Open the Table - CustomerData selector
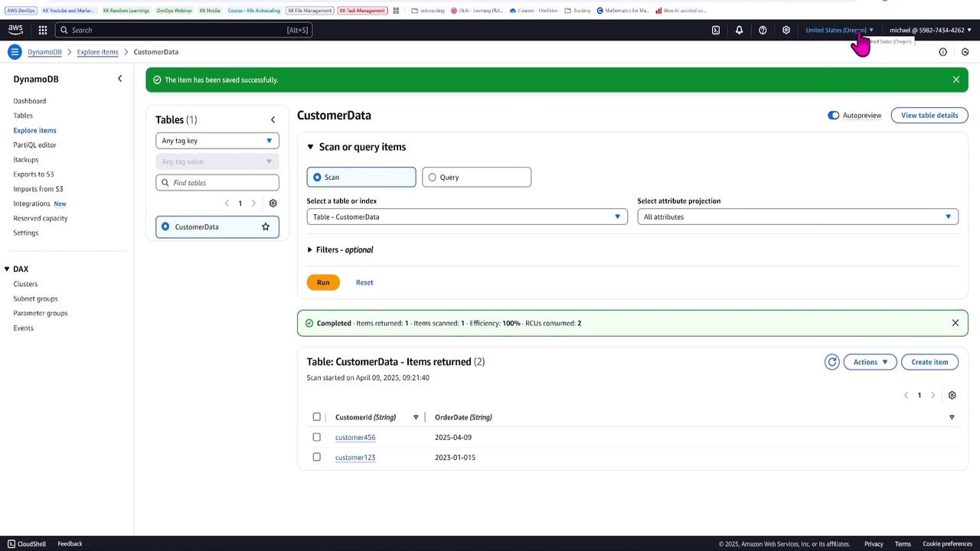980x551 pixels. pos(467,217)
